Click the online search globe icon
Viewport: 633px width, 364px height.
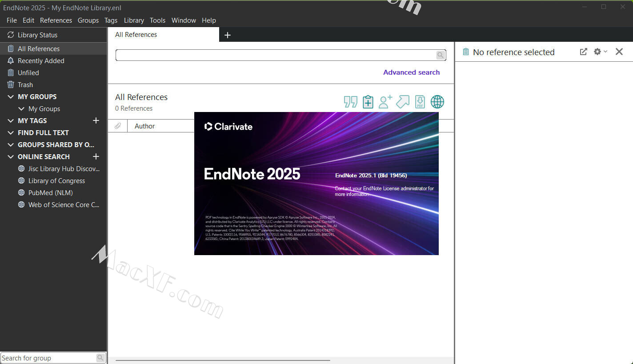pyautogui.click(x=437, y=102)
